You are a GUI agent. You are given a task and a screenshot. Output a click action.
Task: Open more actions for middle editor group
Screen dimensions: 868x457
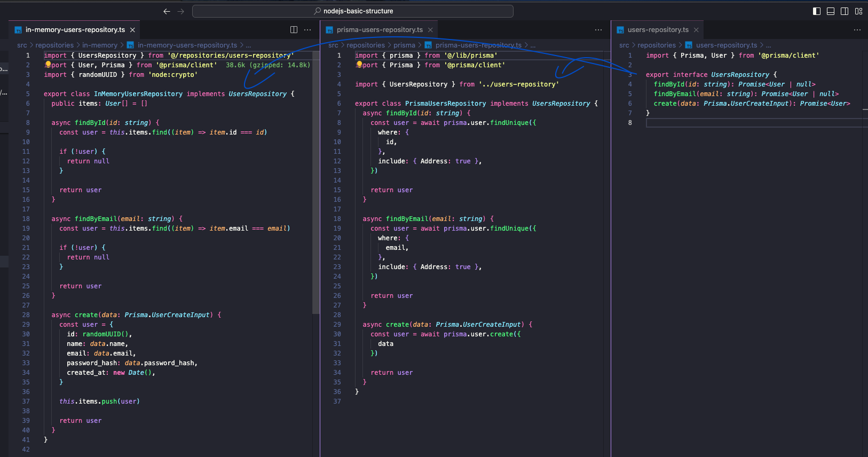[598, 30]
